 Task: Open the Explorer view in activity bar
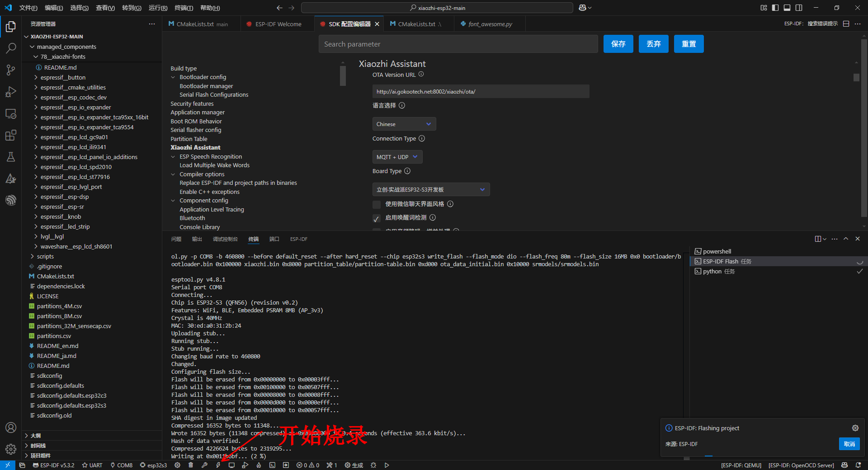[11, 27]
